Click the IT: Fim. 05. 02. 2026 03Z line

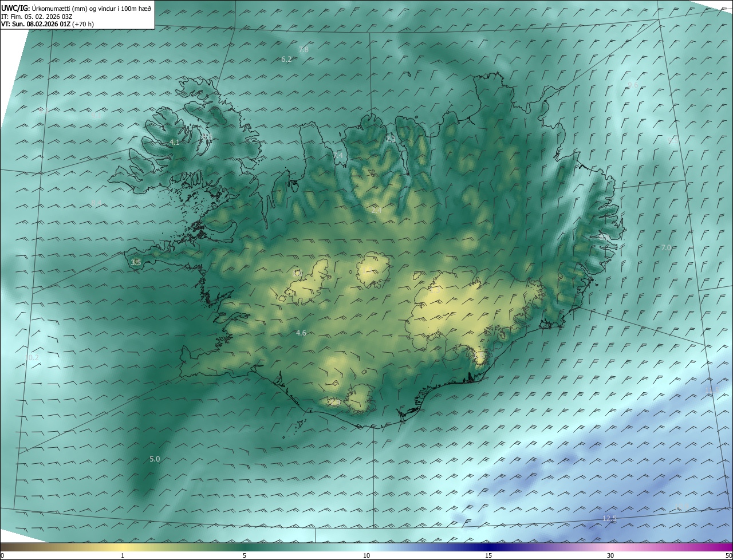37,17
